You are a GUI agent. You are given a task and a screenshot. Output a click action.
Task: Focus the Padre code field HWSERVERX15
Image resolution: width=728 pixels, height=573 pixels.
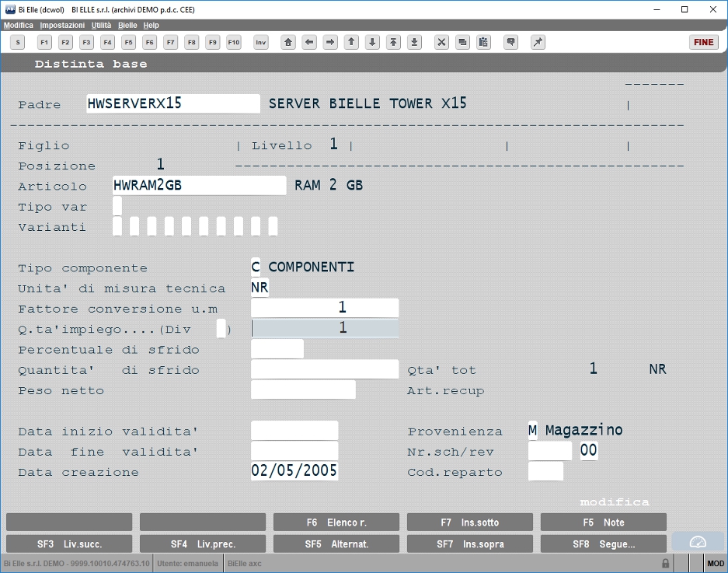[173, 103]
